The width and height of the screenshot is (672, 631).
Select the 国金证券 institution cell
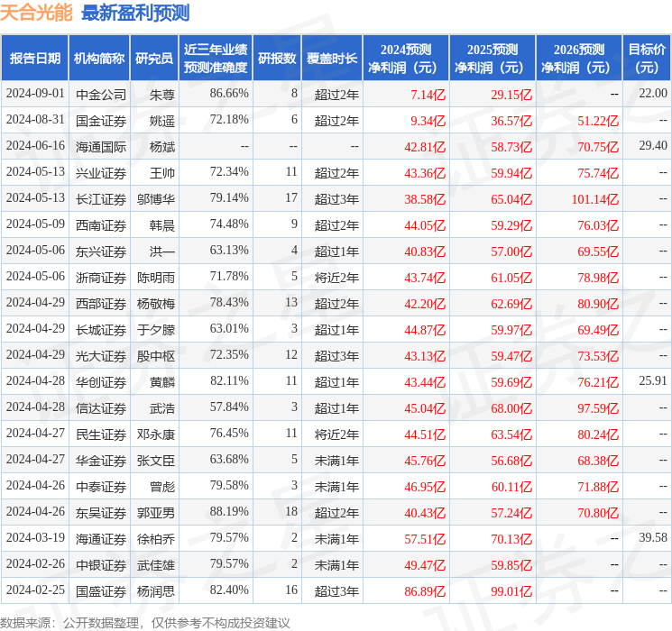pos(101,121)
